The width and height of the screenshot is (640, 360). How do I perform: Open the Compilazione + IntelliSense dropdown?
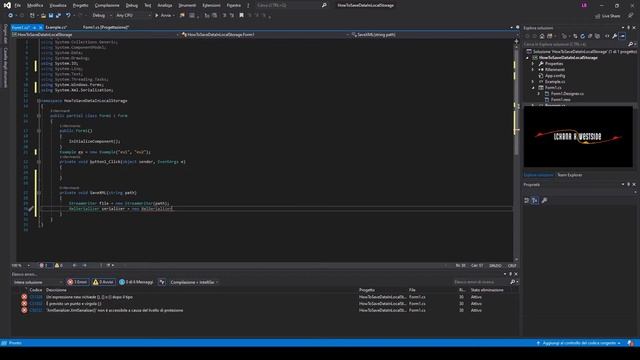pyautogui.click(x=194, y=282)
